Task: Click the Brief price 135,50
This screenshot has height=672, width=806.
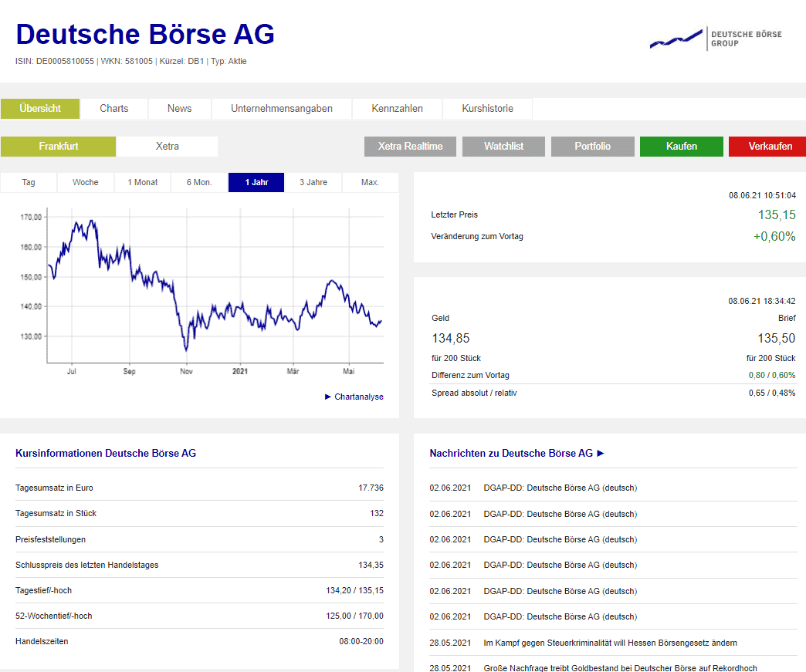Action: pos(776,338)
